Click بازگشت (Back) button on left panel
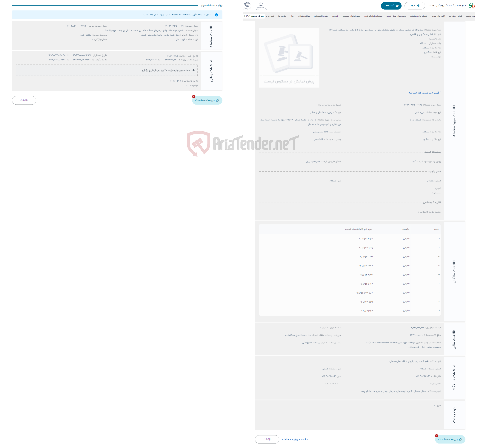Screen dimensions: 486x448 (24, 100)
